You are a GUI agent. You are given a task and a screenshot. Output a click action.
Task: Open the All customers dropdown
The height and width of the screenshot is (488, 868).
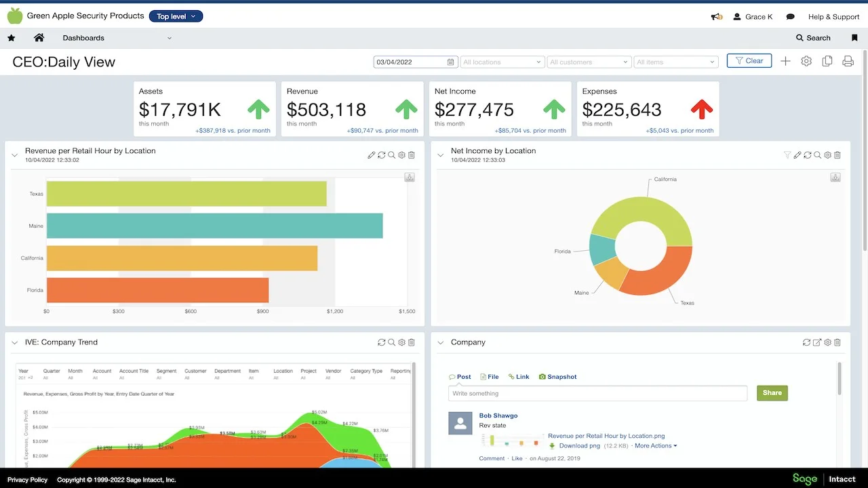click(x=589, y=61)
